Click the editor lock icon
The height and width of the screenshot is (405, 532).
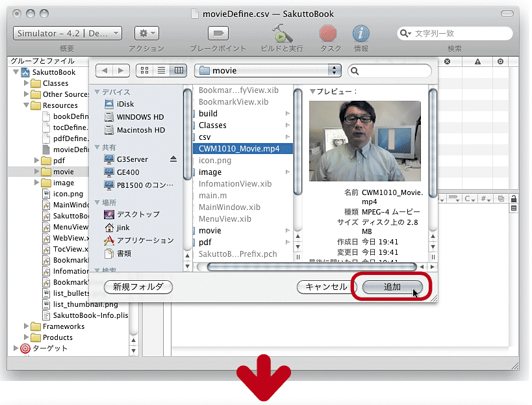[514, 198]
